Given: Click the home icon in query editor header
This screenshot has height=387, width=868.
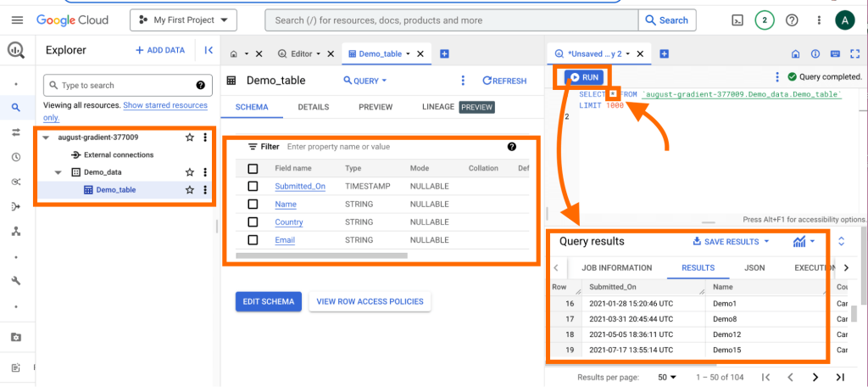Looking at the screenshot, I should [x=795, y=53].
